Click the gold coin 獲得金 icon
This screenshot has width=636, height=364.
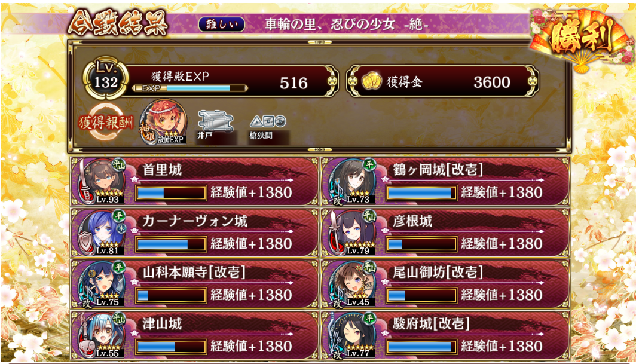pyautogui.click(x=372, y=81)
